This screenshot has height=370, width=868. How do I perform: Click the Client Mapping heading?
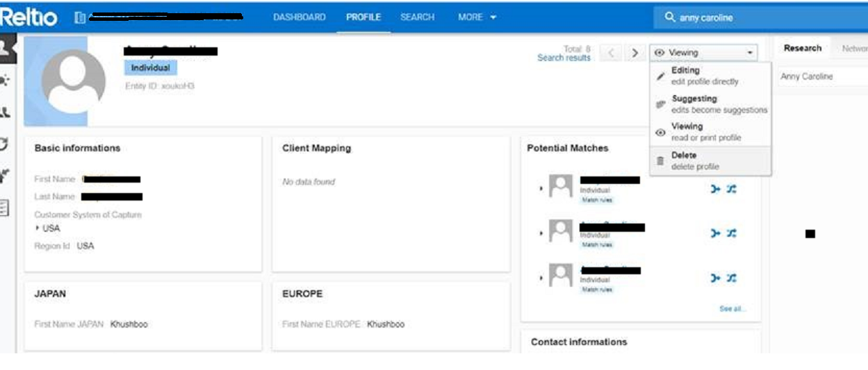[316, 148]
